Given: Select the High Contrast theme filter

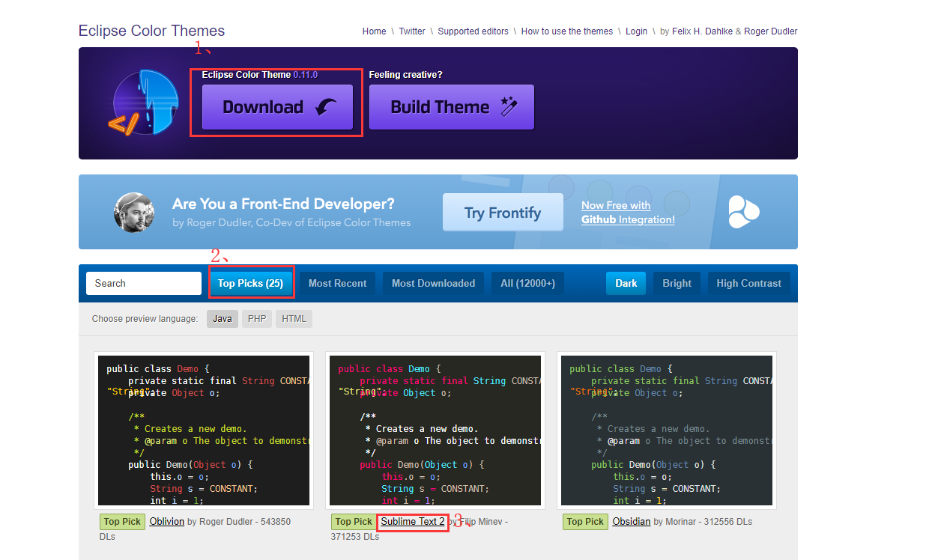Looking at the screenshot, I should (x=748, y=283).
